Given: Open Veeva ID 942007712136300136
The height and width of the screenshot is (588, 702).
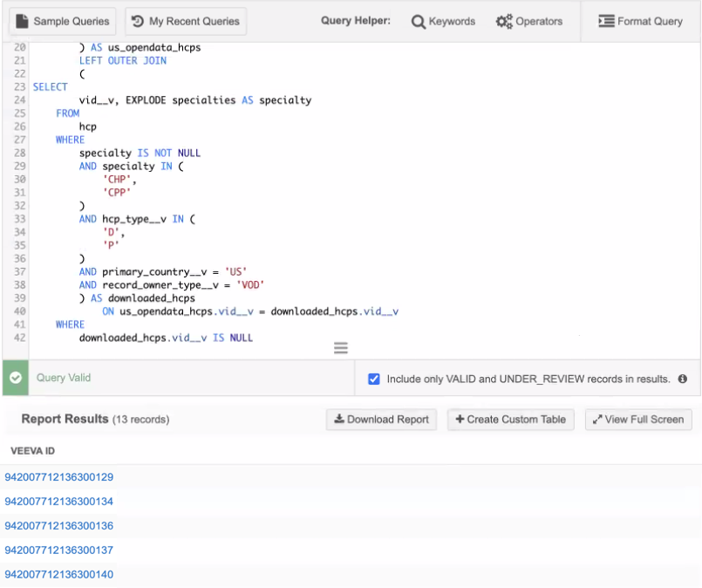Looking at the screenshot, I should 59,526.
